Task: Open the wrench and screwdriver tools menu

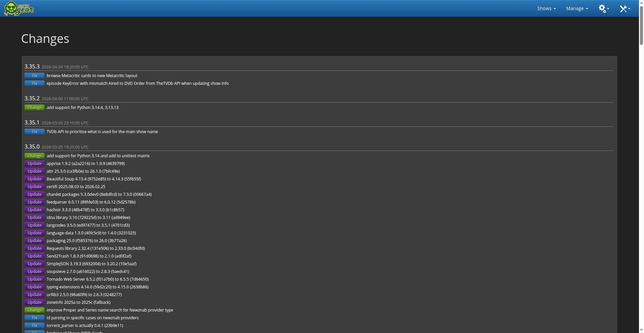Action: pyautogui.click(x=625, y=8)
